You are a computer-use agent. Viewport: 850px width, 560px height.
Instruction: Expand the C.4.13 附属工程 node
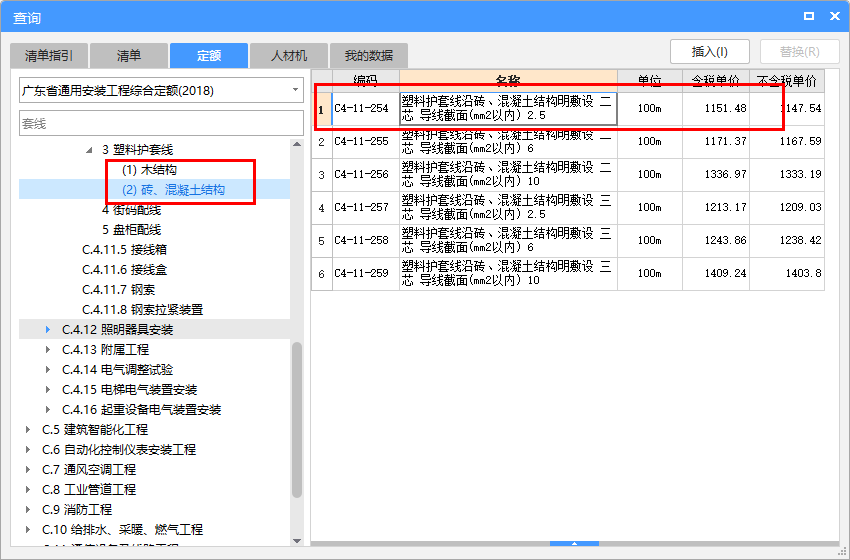point(48,350)
